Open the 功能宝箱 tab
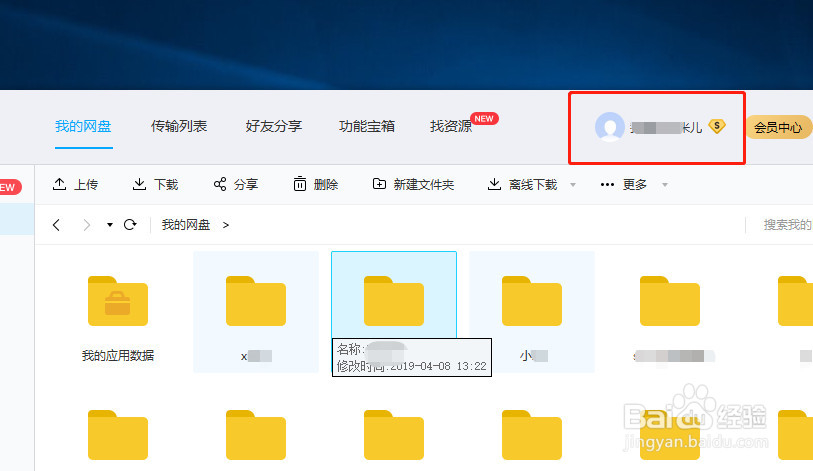The height and width of the screenshot is (471, 813). (367, 126)
